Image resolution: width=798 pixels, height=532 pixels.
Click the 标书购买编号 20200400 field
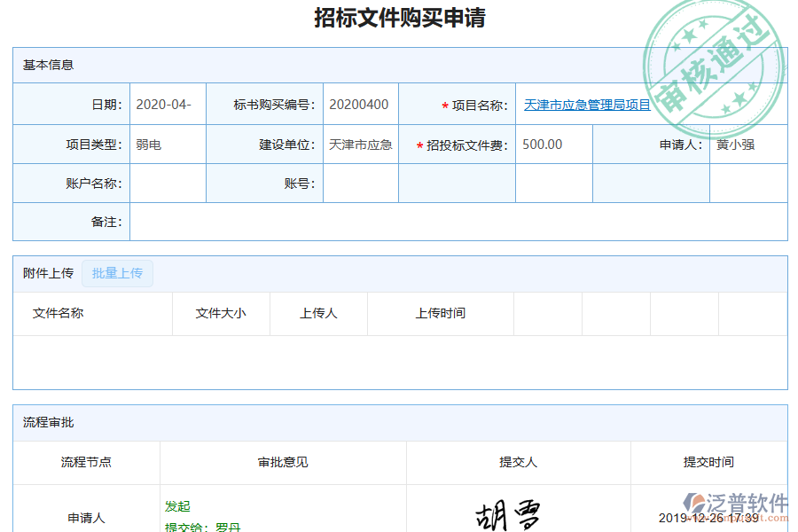click(x=361, y=105)
